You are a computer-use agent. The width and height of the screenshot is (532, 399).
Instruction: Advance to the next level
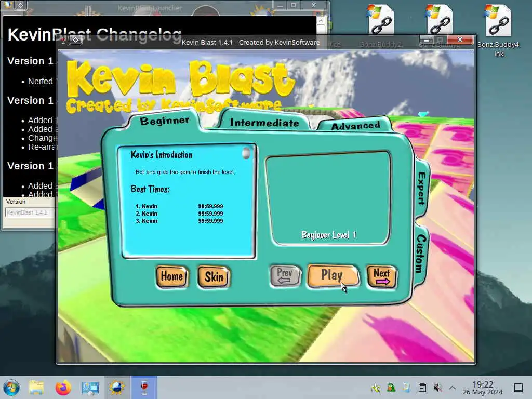point(382,276)
